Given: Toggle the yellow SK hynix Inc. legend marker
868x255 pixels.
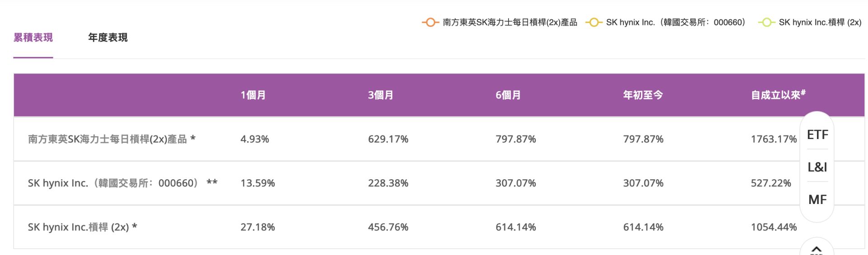Looking at the screenshot, I should [x=594, y=22].
